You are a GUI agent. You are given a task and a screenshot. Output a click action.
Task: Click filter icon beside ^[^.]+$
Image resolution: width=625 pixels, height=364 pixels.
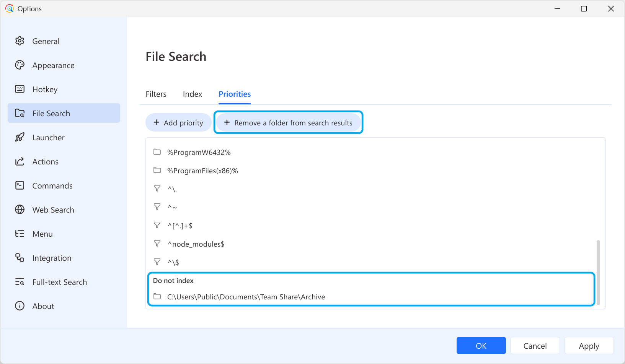(x=157, y=225)
